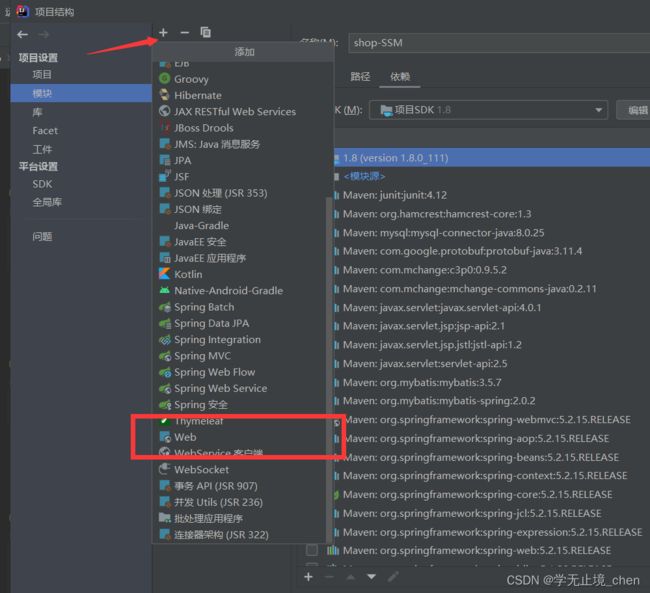650x593 pixels.
Task: Click the remove module minus icon
Action: coord(184,32)
